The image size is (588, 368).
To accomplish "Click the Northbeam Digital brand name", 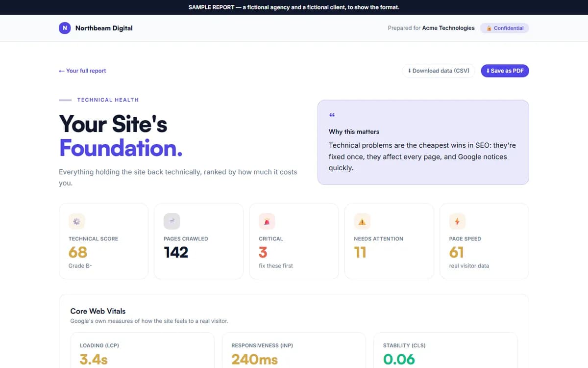I will coord(104,28).
